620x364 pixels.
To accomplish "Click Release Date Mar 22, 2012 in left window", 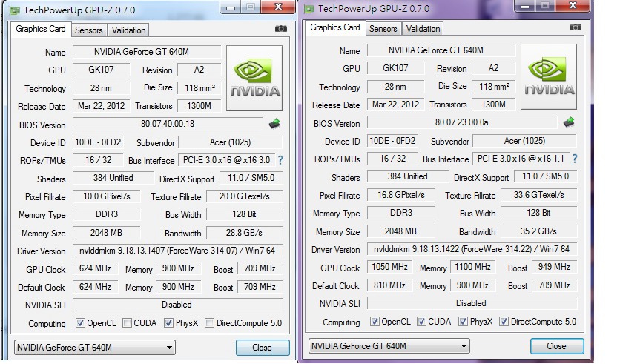I will coord(101,106).
